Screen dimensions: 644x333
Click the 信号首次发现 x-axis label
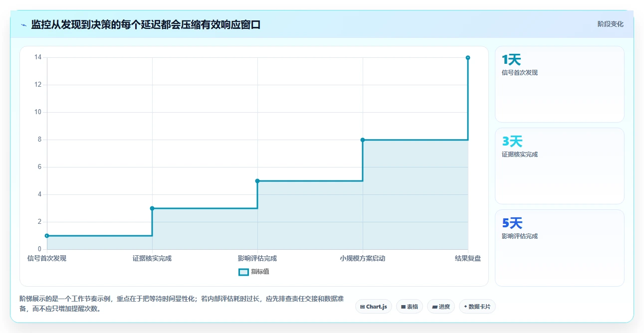(x=47, y=258)
